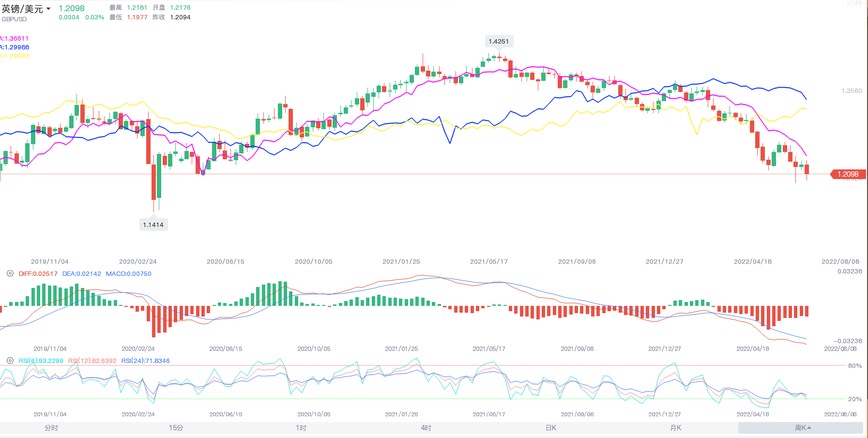Click the RSI(12):82.6392 indicator label
Screen dimensions: 868x438
92,361
